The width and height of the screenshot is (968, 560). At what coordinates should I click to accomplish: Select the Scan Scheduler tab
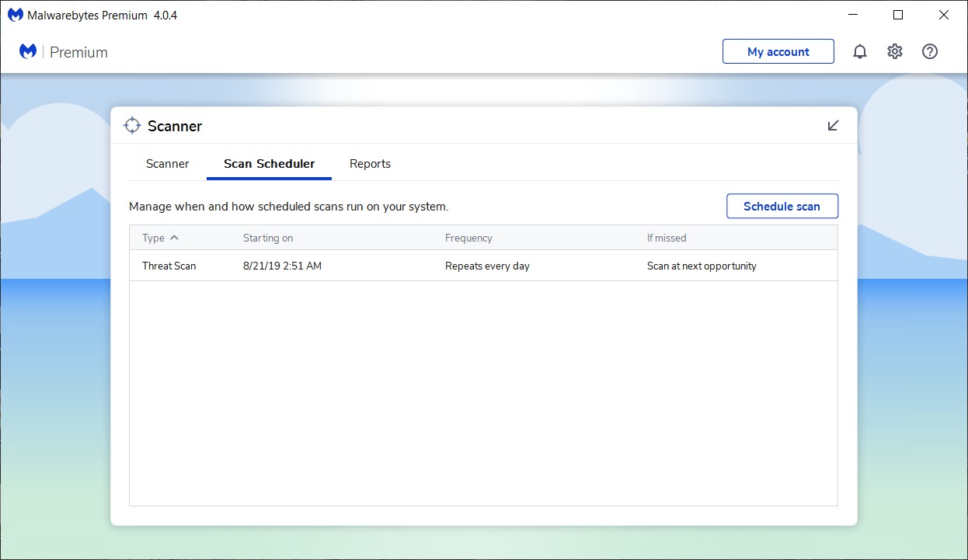pyautogui.click(x=270, y=164)
